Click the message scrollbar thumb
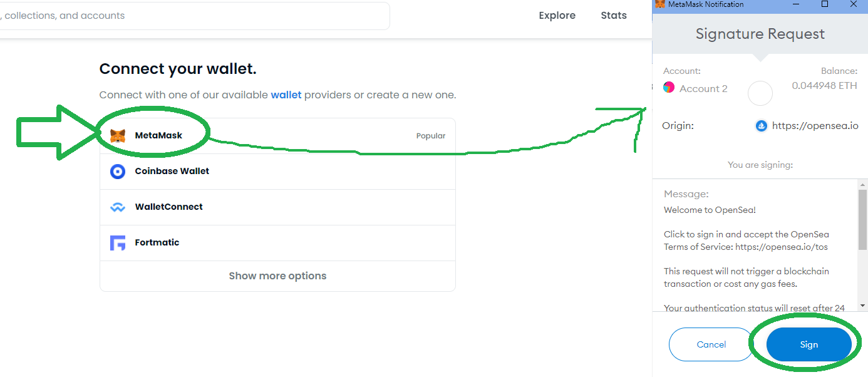This screenshot has height=377, width=868. pos(862,219)
